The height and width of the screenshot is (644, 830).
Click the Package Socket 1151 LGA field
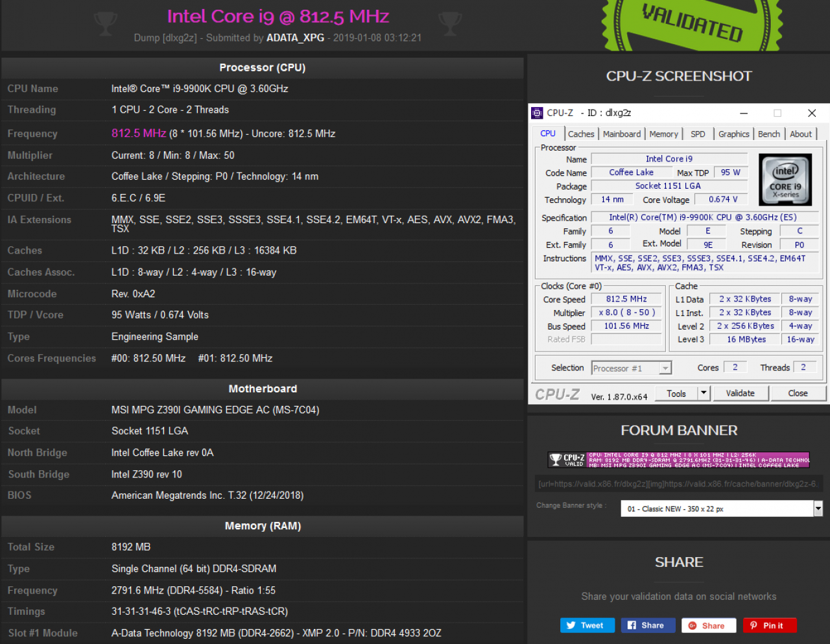(x=669, y=186)
